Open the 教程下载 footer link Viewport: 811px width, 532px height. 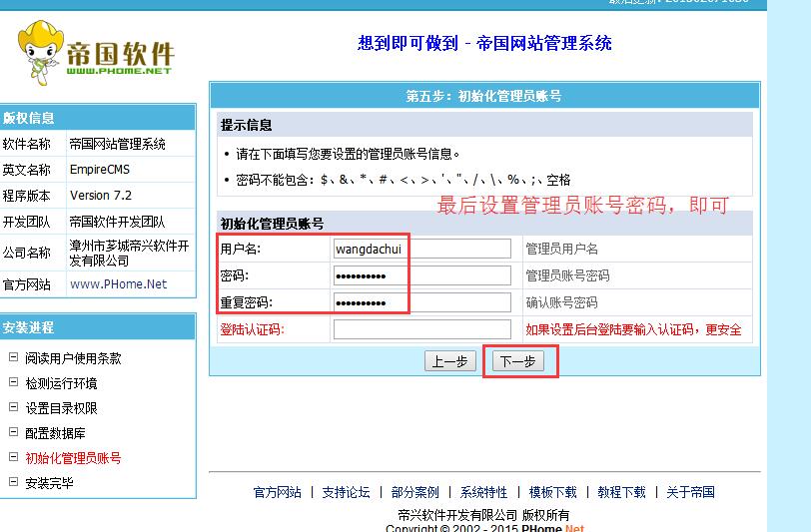[621, 492]
